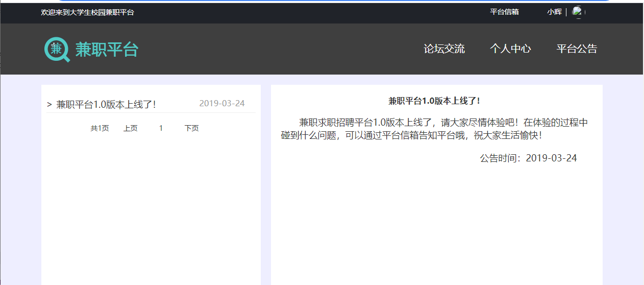Open the 论坛交流 menu
Viewport: 644px width, 285px height.
point(444,49)
